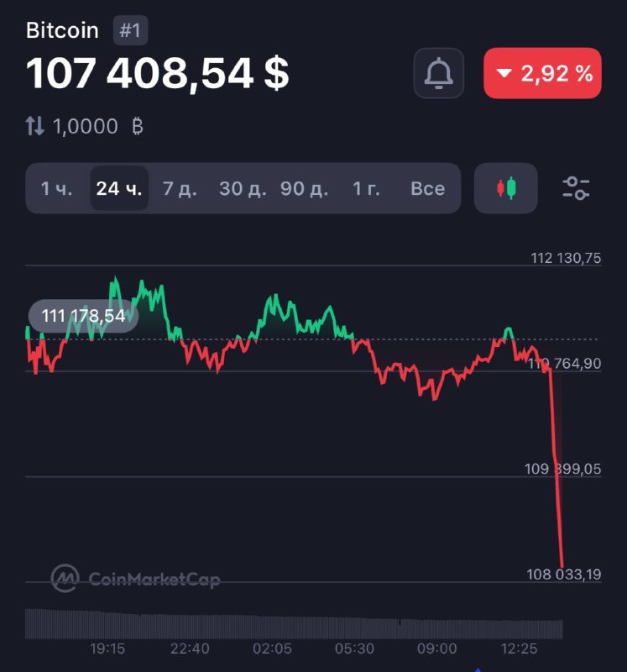Image resolution: width=627 pixels, height=672 pixels.
Task: Click the Bitcoin symbol next to 1,0000
Action: point(138,127)
